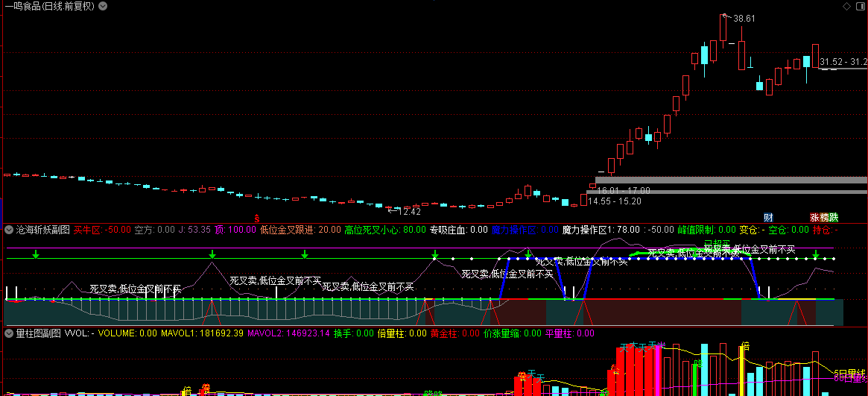Click the 低位金叉跟进: 20.00 value
868x396 pixels.
click(300, 229)
